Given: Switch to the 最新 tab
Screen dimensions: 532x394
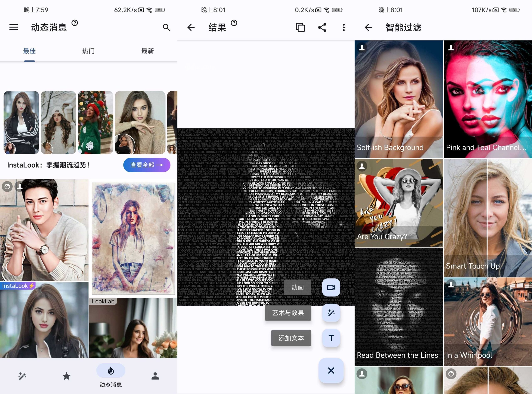Looking at the screenshot, I should pos(147,50).
